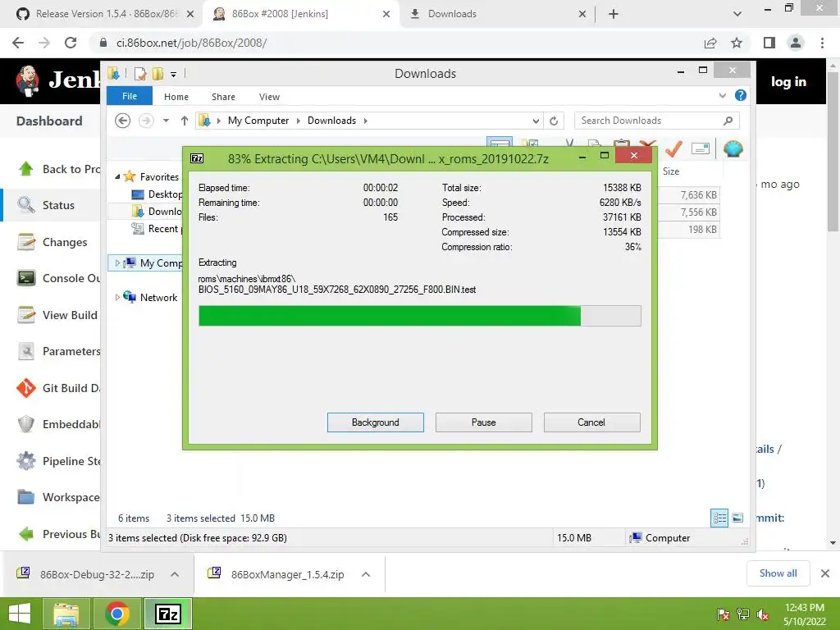This screenshot has height=630, width=840.
Task: Open Chrome profile avatar
Action: [x=796, y=43]
